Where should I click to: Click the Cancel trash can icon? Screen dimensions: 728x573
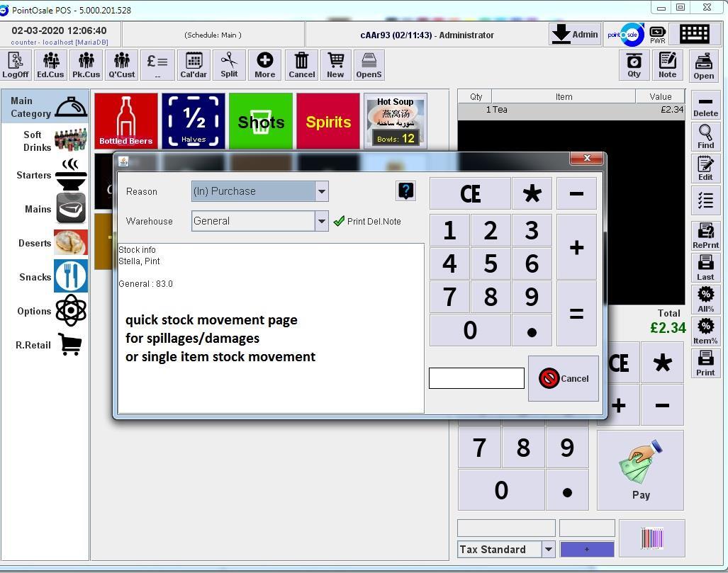(302, 65)
